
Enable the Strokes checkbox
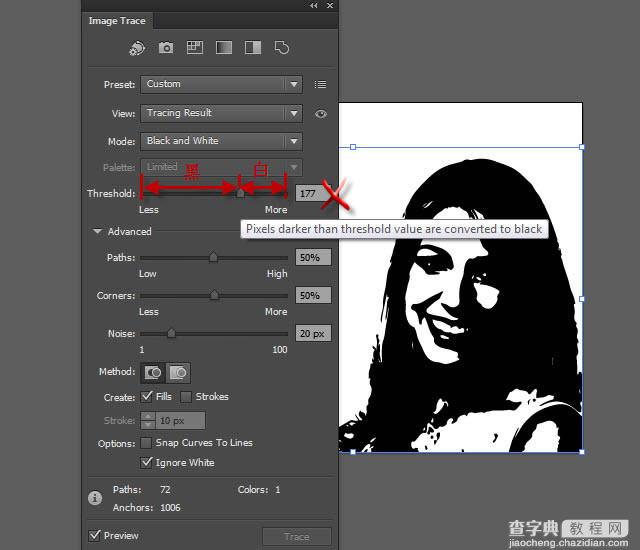pyautogui.click(x=186, y=397)
